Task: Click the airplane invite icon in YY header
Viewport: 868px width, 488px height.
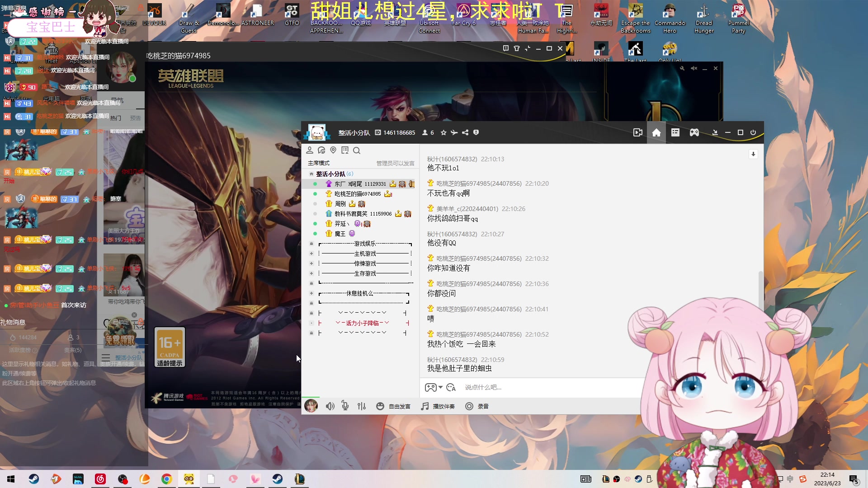Action: pyautogui.click(x=454, y=132)
